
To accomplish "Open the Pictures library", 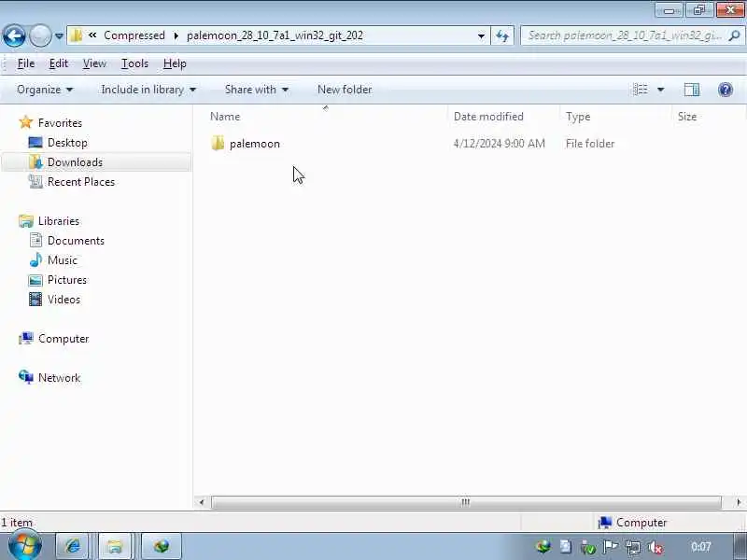I will tap(67, 279).
